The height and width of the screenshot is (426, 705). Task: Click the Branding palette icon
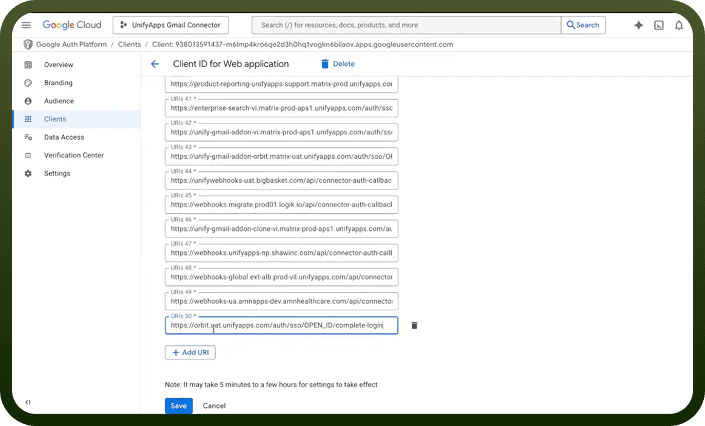tap(28, 83)
